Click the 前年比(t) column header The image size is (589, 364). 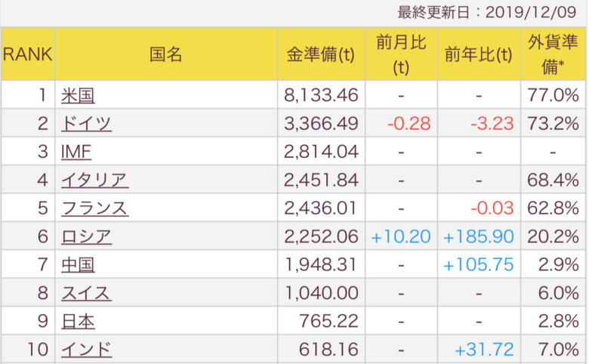point(479,54)
